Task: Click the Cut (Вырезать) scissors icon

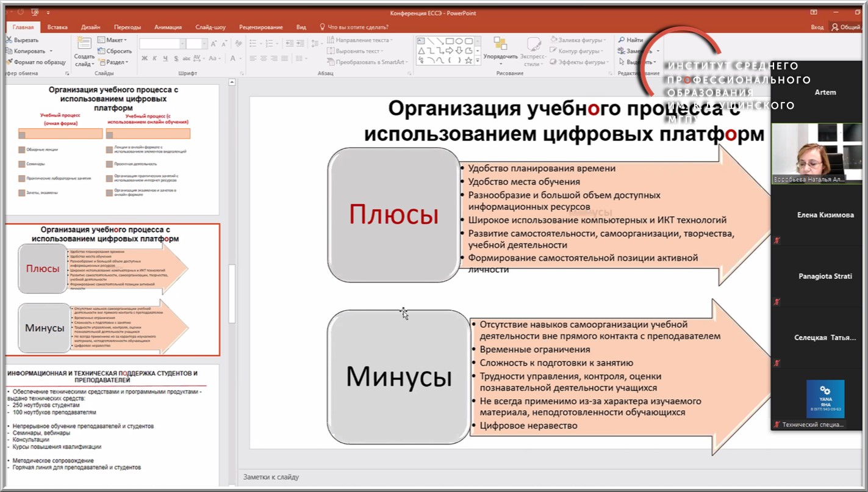Action: [9, 40]
